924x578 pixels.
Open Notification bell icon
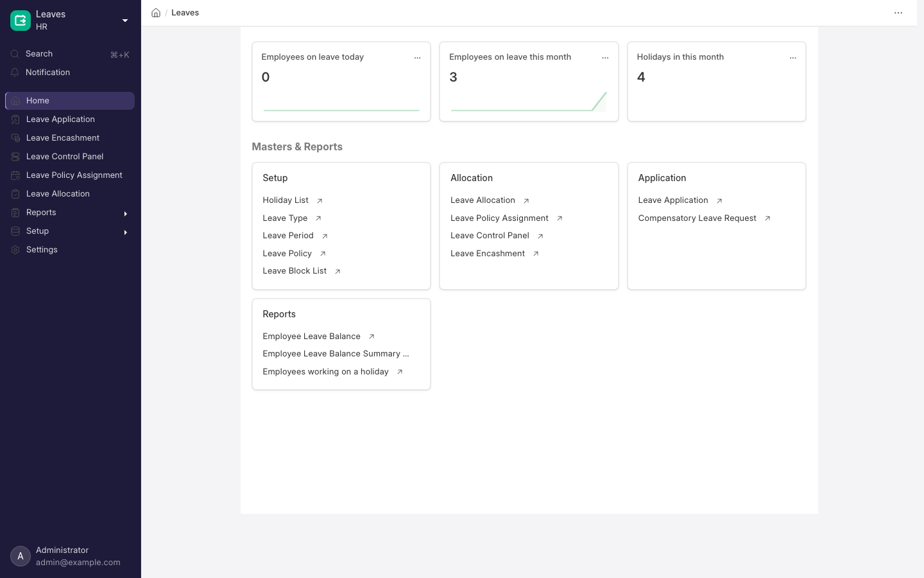coord(15,73)
